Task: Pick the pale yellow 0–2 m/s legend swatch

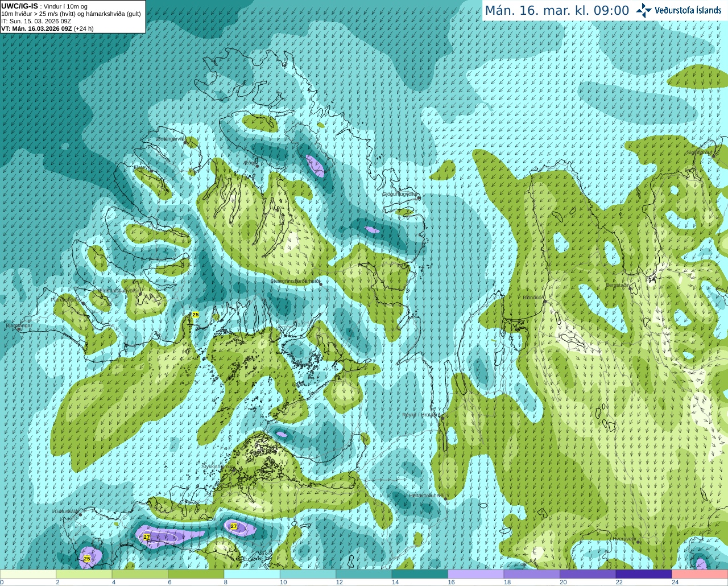Action: click(28, 574)
